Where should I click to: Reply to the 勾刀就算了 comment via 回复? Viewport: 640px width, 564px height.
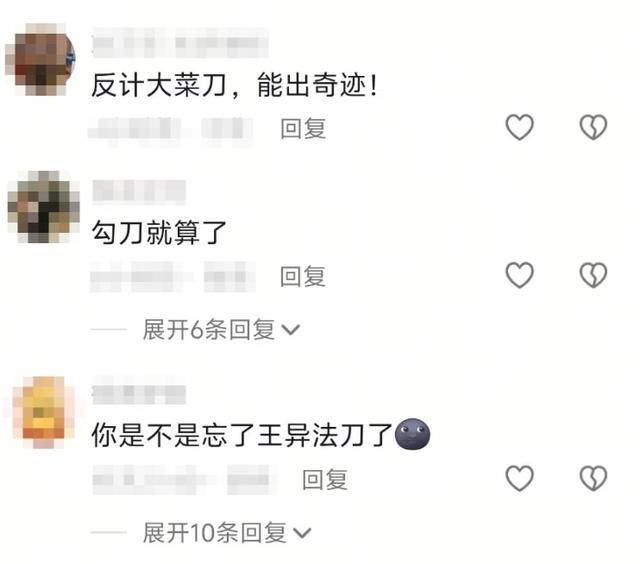coord(303,276)
